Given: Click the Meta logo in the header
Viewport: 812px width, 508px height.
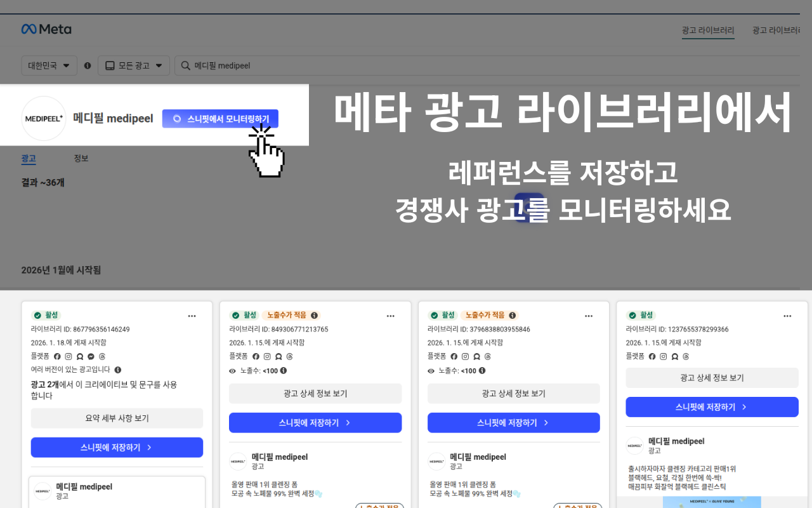Looking at the screenshot, I should tap(46, 29).
